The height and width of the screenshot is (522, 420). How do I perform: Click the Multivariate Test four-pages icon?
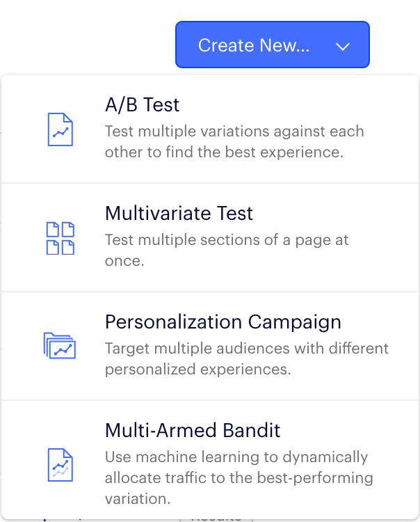pos(60,238)
